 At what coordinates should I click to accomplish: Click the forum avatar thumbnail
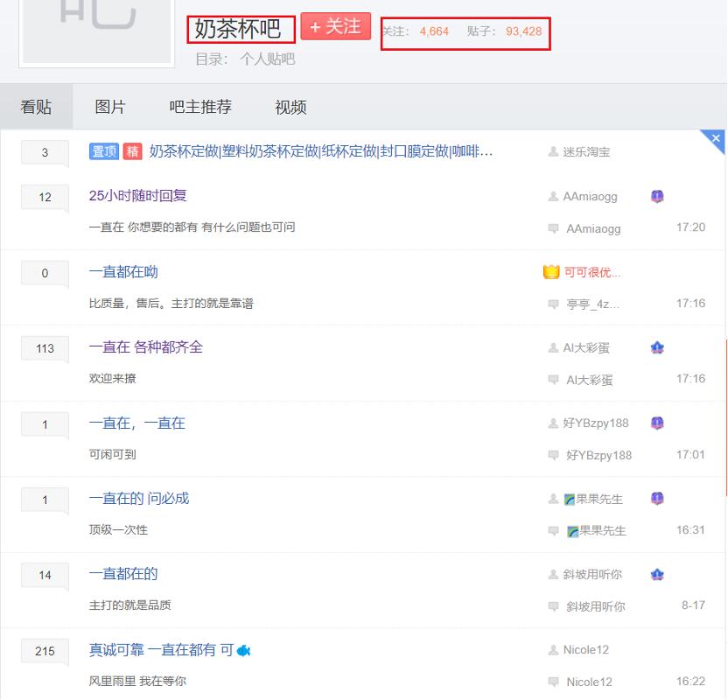point(96,31)
